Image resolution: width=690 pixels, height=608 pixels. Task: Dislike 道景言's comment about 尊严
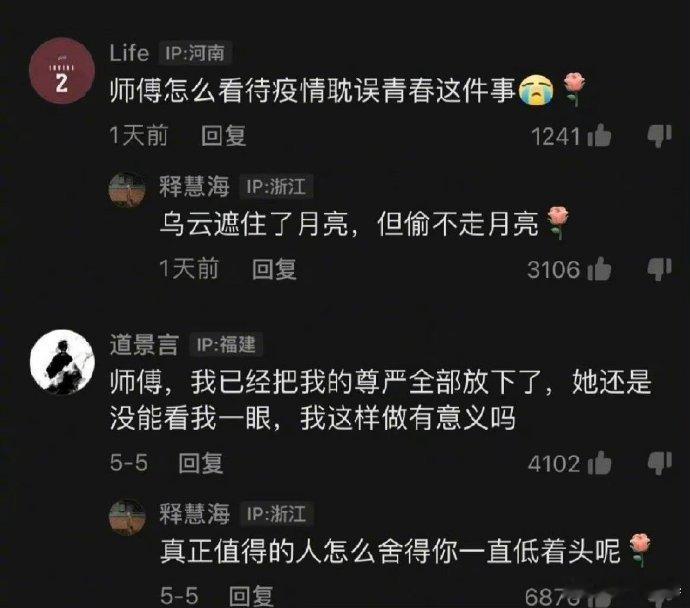tap(659, 463)
